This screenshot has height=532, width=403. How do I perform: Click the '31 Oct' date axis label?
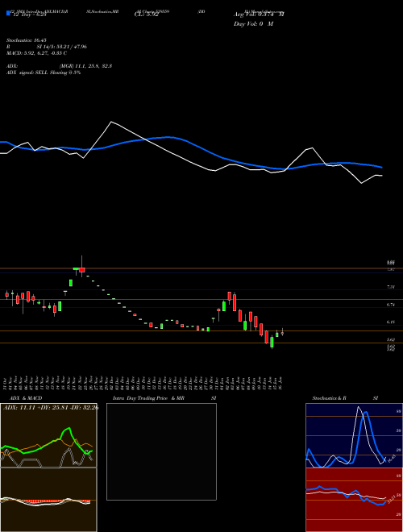[x=6, y=383]
